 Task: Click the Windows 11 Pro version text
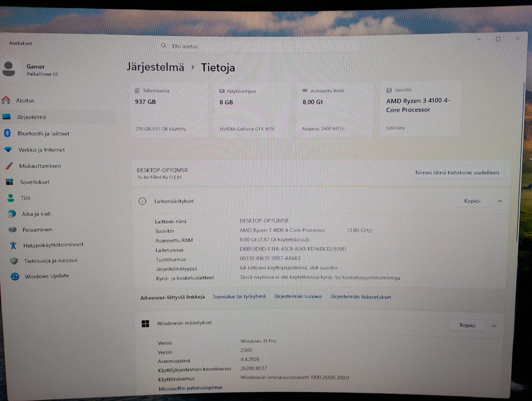pyautogui.click(x=258, y=341)
